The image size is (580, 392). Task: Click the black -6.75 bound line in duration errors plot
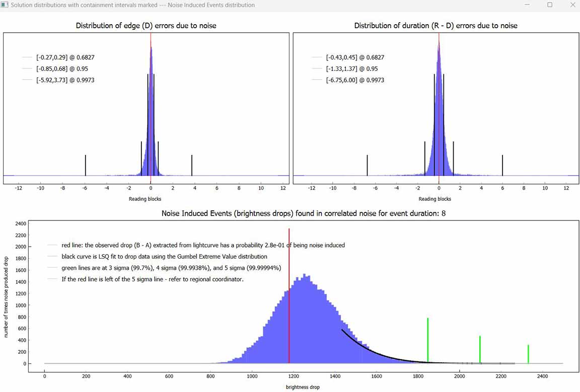(368, 166)
